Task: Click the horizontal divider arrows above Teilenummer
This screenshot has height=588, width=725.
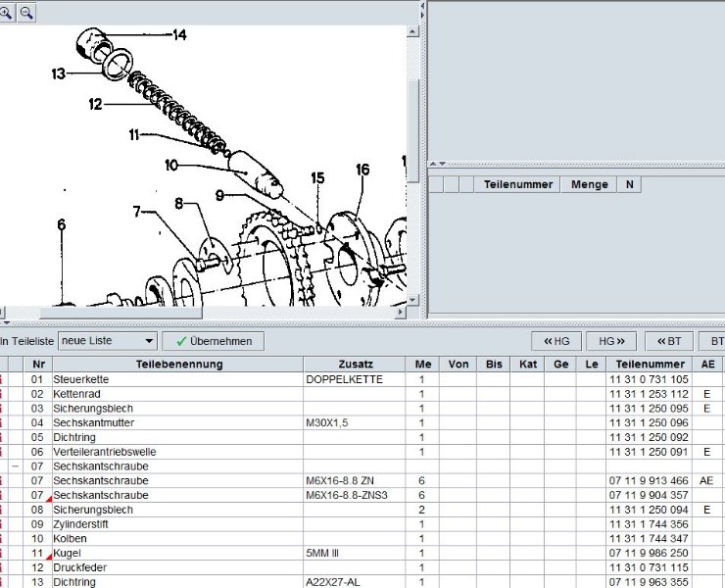Action: 440,164
